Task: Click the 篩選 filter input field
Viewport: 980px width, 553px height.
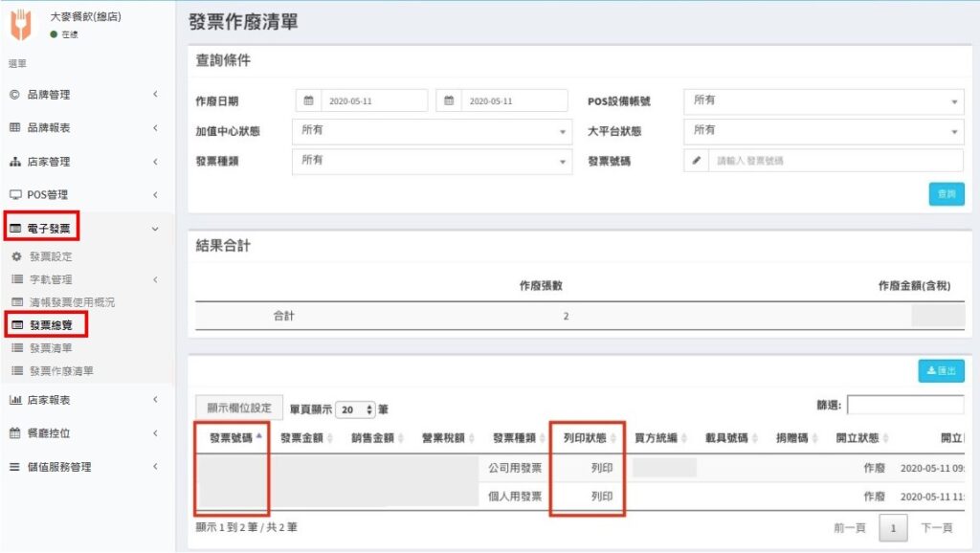Action: (904, 405)
